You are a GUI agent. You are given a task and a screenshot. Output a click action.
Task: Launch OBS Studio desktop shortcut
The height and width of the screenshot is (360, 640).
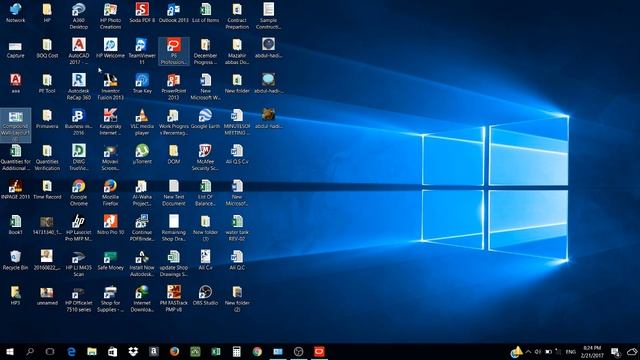pyautogui.click(x=205, y=296)
